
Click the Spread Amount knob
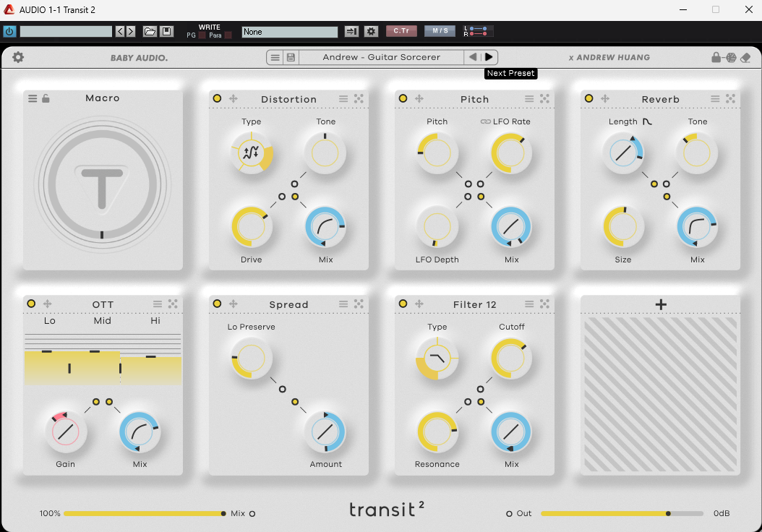pos(325,432)
